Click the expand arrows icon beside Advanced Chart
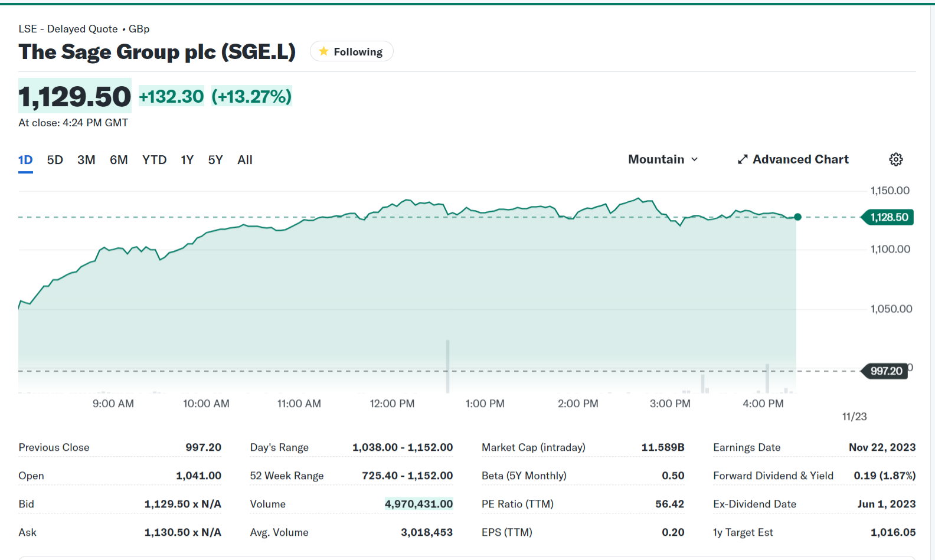The image size is (935, 560). (x=743, y=159)
